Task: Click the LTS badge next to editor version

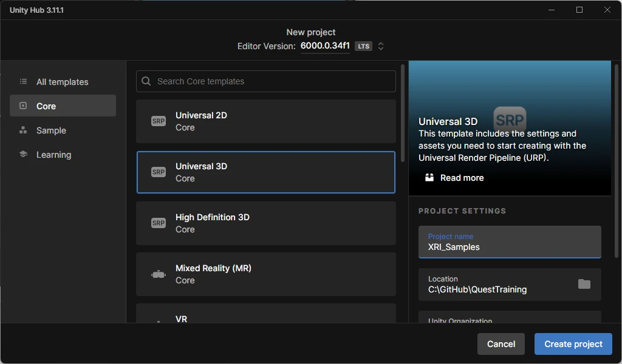Action: coord(363,45)
